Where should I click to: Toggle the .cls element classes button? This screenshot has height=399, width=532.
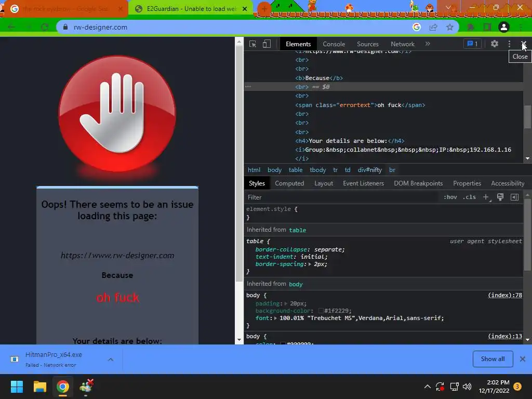(469, 197)
